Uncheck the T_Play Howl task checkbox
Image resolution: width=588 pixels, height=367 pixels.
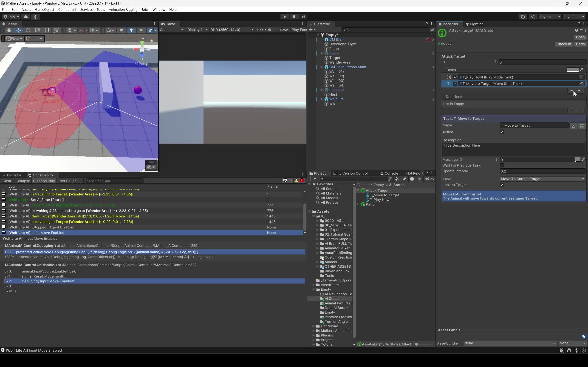pos(455,77)
